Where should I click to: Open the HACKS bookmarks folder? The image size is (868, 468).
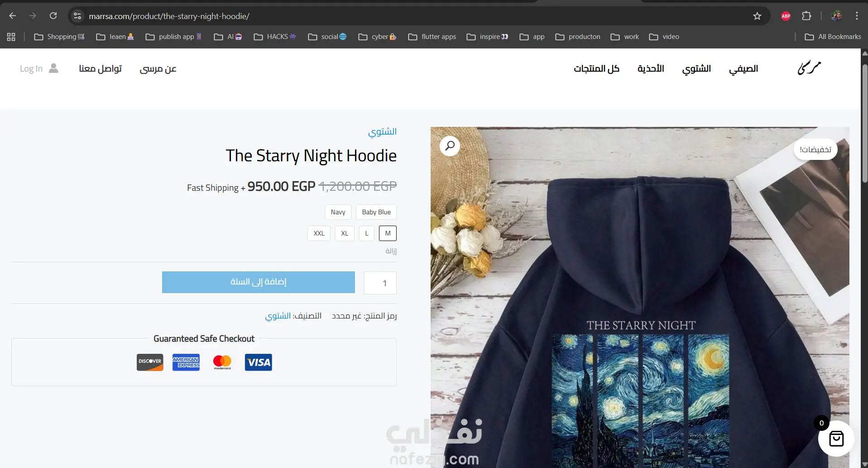(275, 37)
